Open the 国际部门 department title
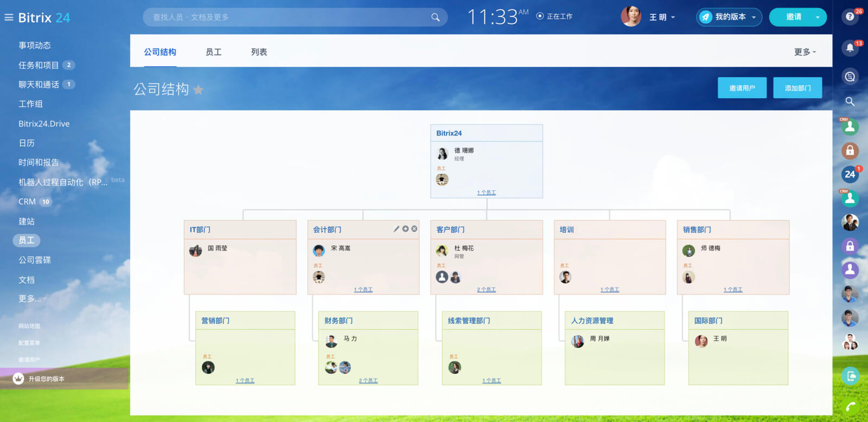Screen dimensions: 868x422 (x=709, y=321)
